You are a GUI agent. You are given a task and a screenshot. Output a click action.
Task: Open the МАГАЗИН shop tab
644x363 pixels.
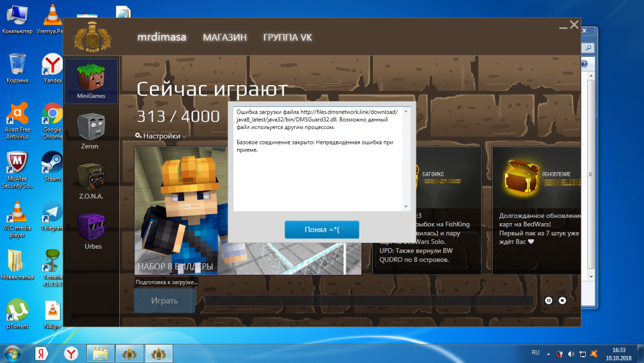(225, 37)
